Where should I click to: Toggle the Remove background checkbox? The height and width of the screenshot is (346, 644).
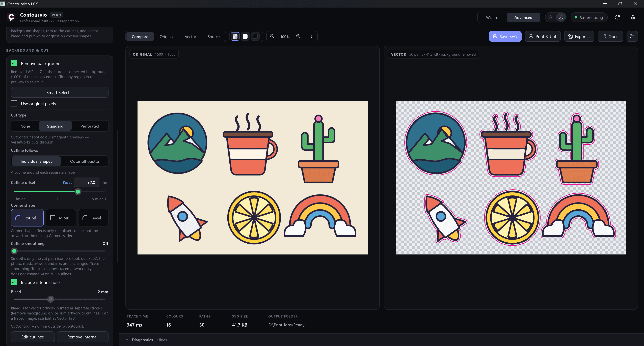14,64
